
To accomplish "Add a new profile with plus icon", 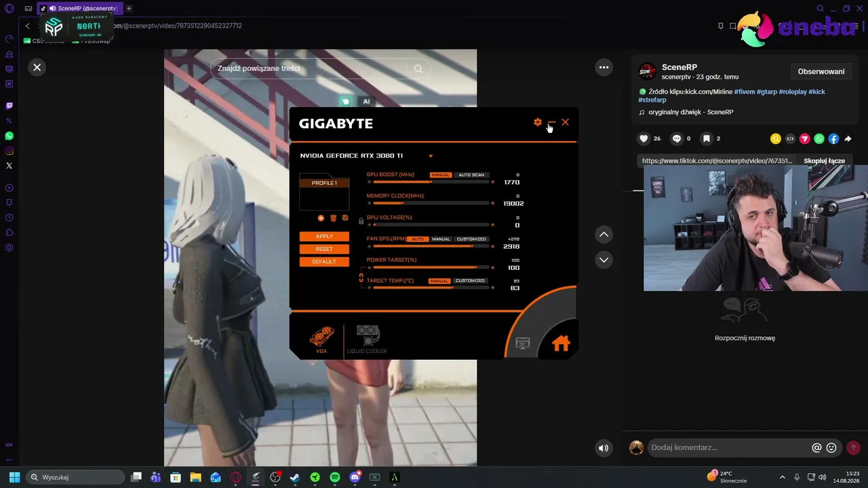I will point(321,218).
